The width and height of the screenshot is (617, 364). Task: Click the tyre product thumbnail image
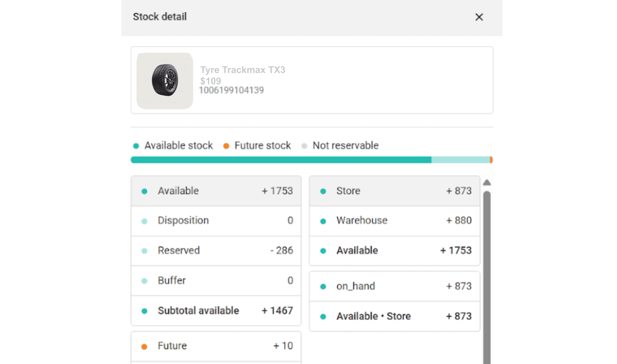point(165,81)
